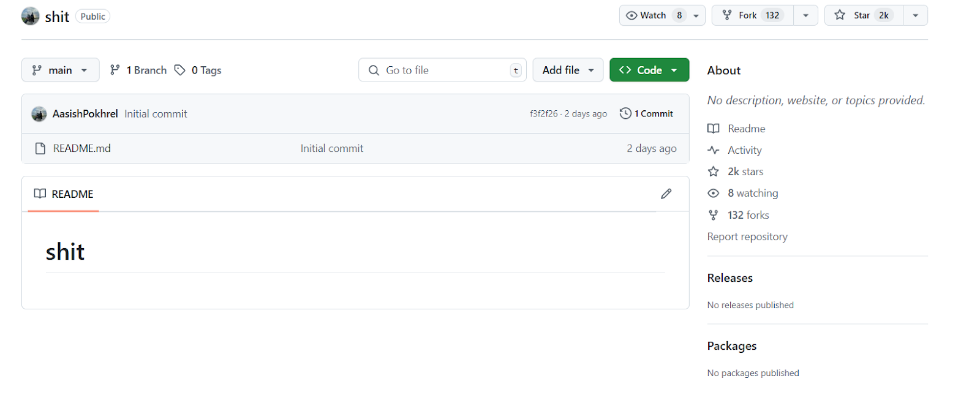View the 1 Branch link
Screen dimensions: 980x400
[x=138, y=70]
